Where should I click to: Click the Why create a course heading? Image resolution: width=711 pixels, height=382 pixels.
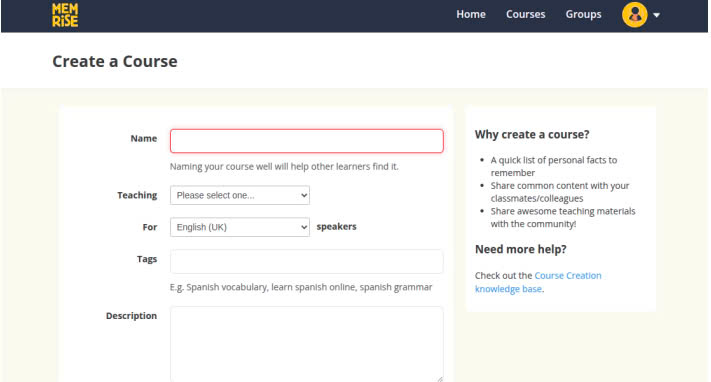pos(532,135)
